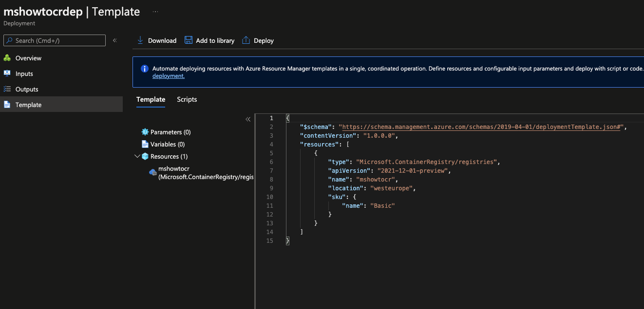Screen dimensions: 644x309
Task: Select Variables (0) tree node
Action: [168, 144]
